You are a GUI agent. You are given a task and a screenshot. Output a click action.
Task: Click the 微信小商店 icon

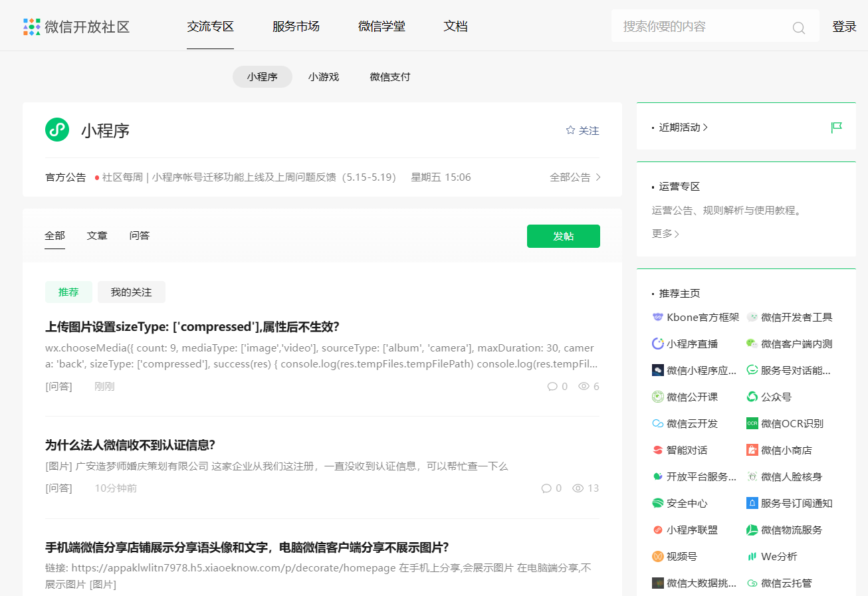pos(752,450)
